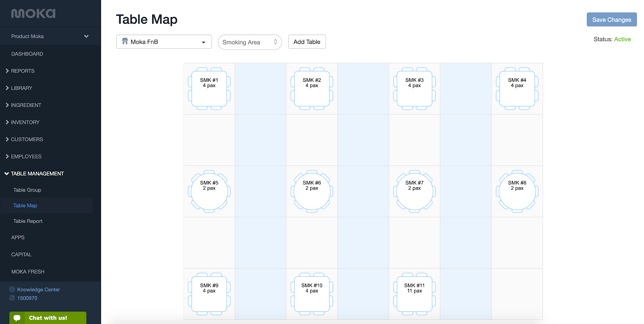Viewport: 644px width, 324px height.
Task: Click the Add Table button
Action: (x=307, y=42)
